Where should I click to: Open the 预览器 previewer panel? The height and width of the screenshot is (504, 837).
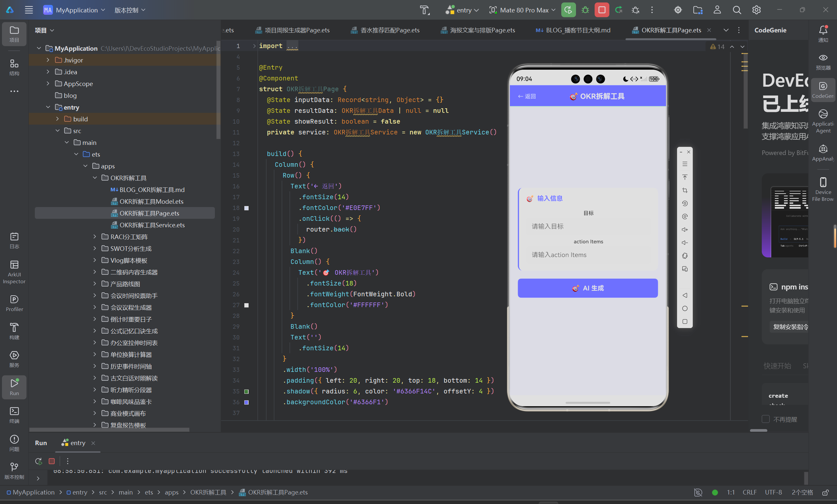(823, 61)
